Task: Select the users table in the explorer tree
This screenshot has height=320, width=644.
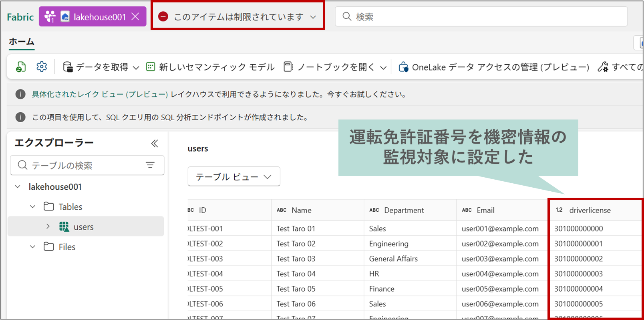Action: click(x=86, y=227)
